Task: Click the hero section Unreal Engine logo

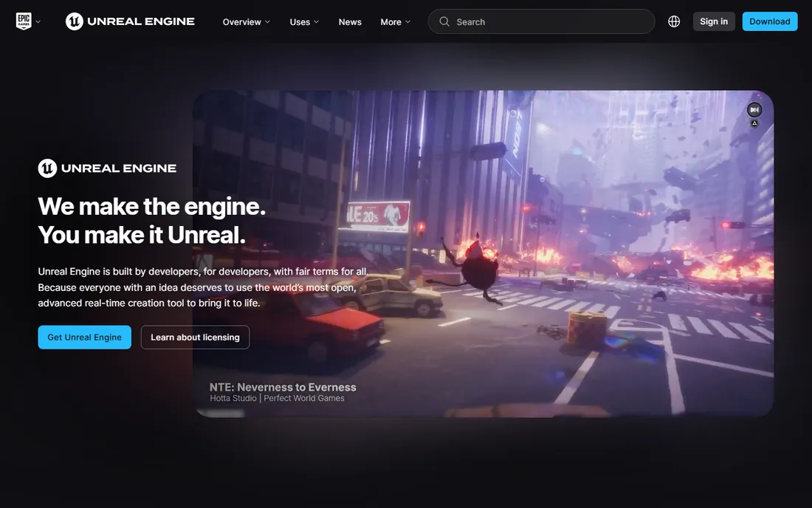Action: 107,168
